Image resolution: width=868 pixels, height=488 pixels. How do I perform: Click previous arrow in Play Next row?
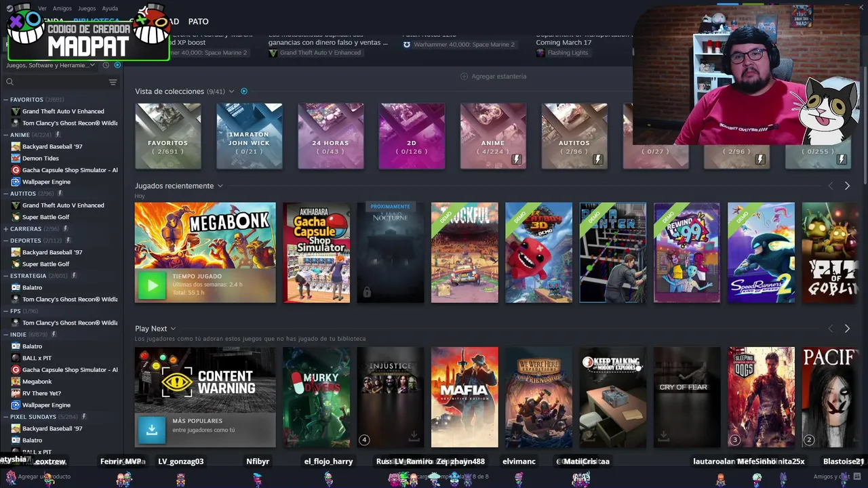click(831, 329)
